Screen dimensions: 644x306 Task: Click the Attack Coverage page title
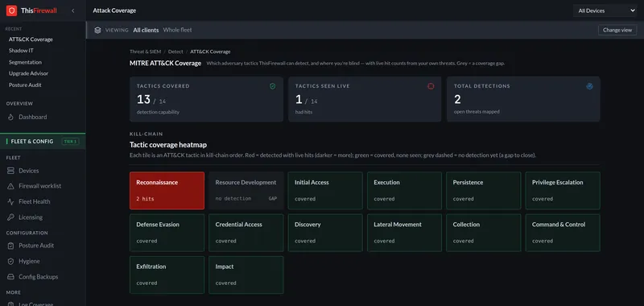point(114,10)
